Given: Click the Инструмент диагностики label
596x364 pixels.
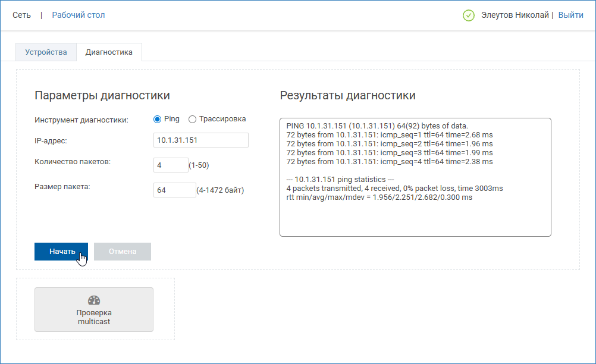Looking at the screenshot, I should click(x=81, y=120).
